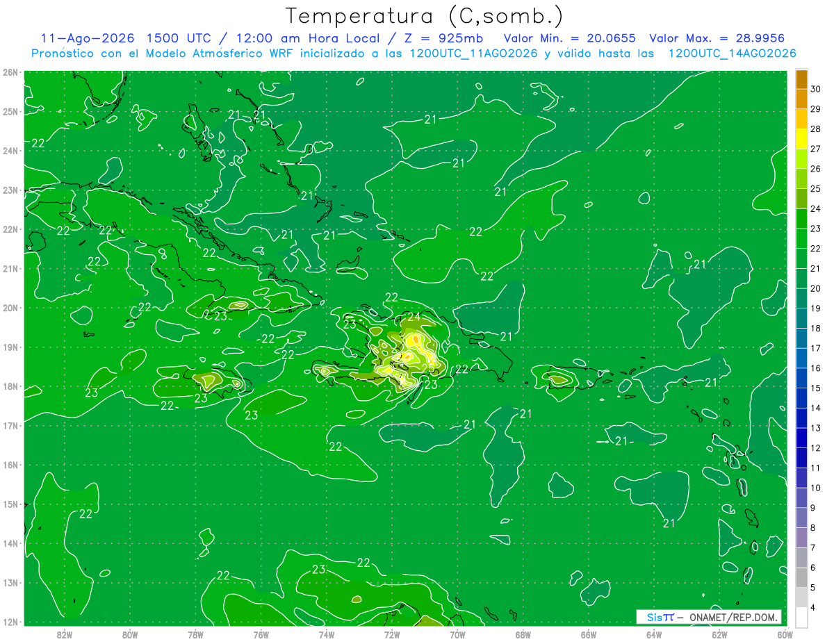
Task: Click the "Valor Max. = 28.9956" readout
Action: point(719,38)
